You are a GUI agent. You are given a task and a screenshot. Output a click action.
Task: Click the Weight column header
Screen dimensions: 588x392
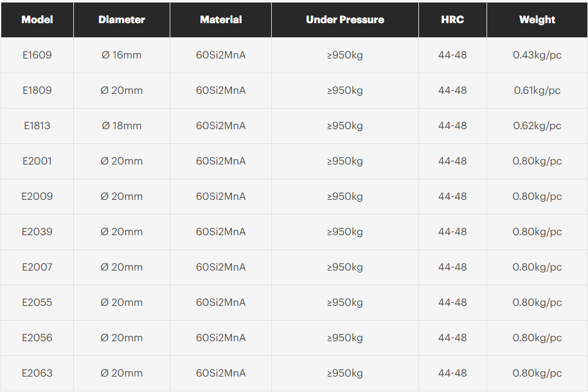pyautogui.click(x=537, y=19)
